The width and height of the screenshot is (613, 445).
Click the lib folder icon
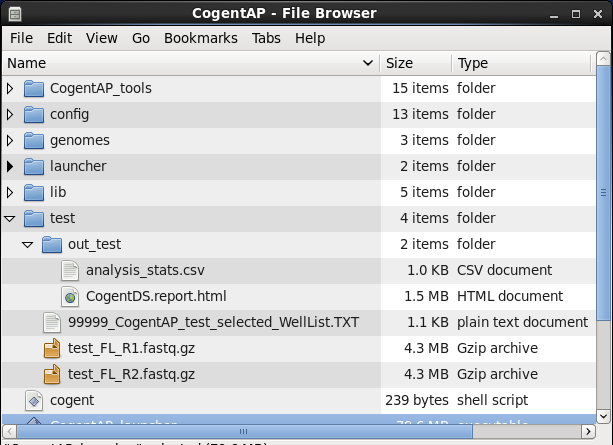(34, 192)
